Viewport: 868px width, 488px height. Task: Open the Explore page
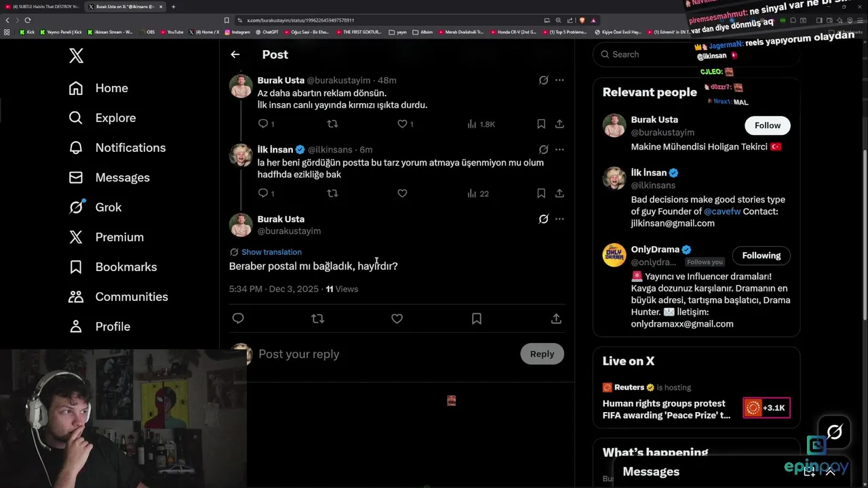point(102,118)
